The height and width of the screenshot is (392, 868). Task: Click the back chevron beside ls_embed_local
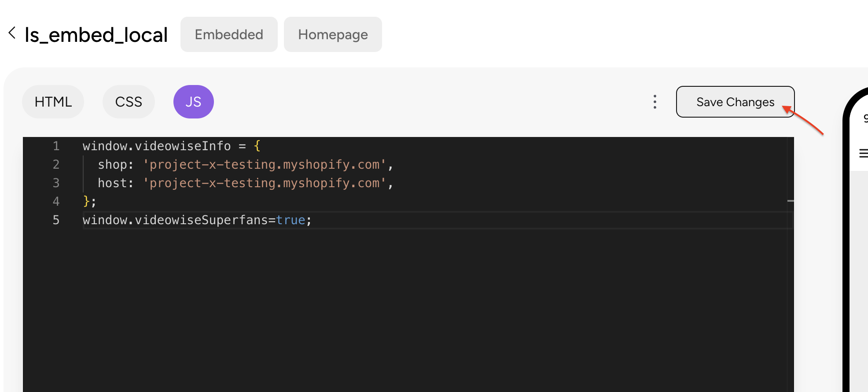pos(12,33)
